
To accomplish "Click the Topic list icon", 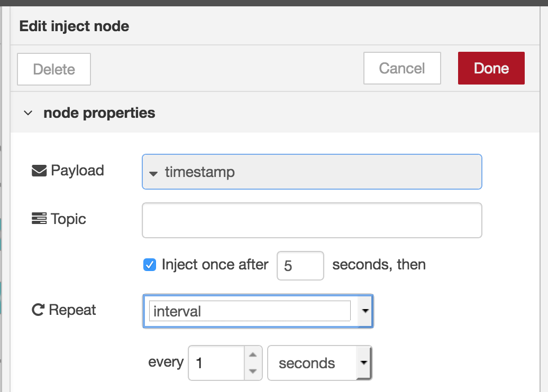I will click(x=38, y=219).
